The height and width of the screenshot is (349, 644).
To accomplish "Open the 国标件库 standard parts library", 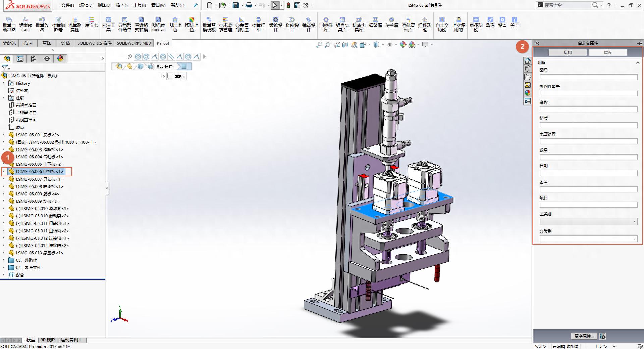I will pos(326,24).
